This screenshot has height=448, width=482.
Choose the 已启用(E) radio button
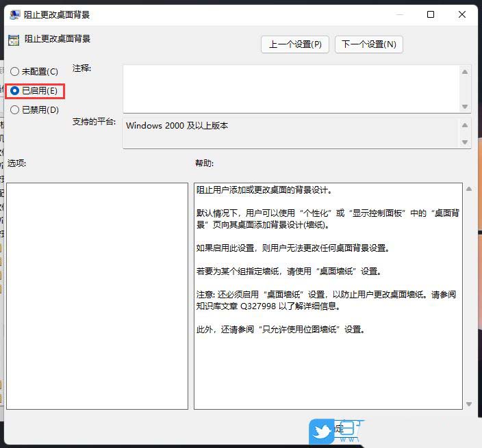15,90
